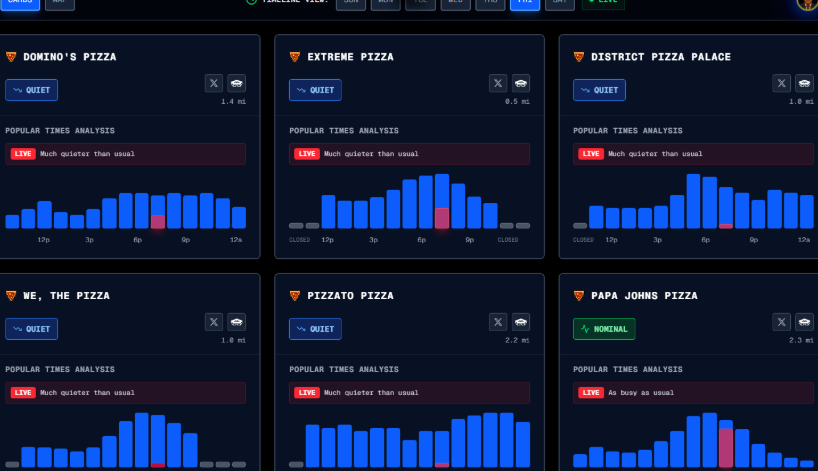The image size is (818, 471).
Task: Click the 0.5 mi distance on Extreme Pizza card
Action: (x=517, y=102)
